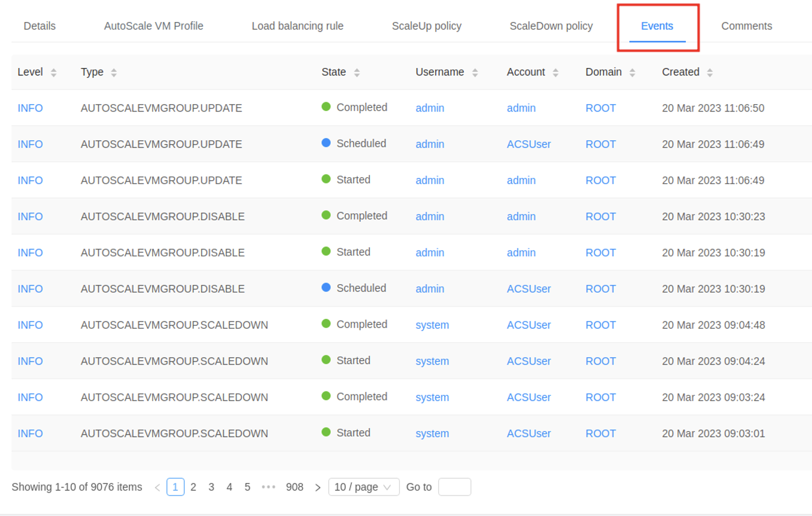This screenshot has height=516, width=812.
Task: Sort table by Account column icon
Action: coord(556,72)
